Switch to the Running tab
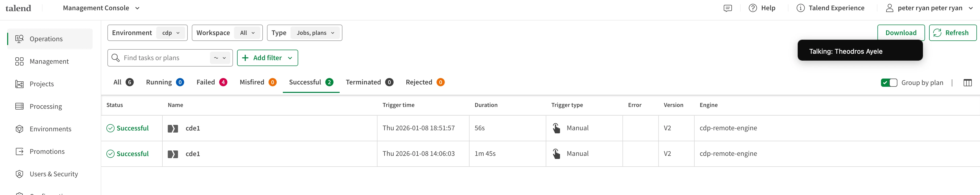 pyautogui.click(x=165, y=82)
